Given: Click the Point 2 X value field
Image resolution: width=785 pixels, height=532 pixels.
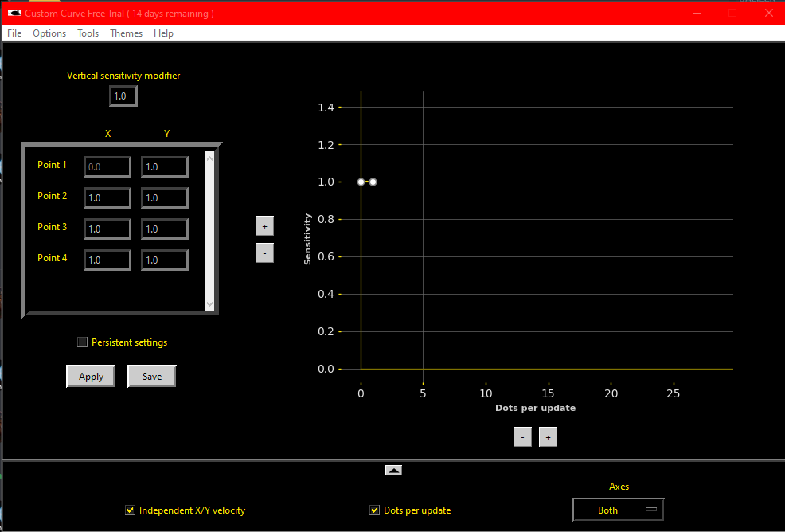Looking at the screenshot, I should (107, 198).
